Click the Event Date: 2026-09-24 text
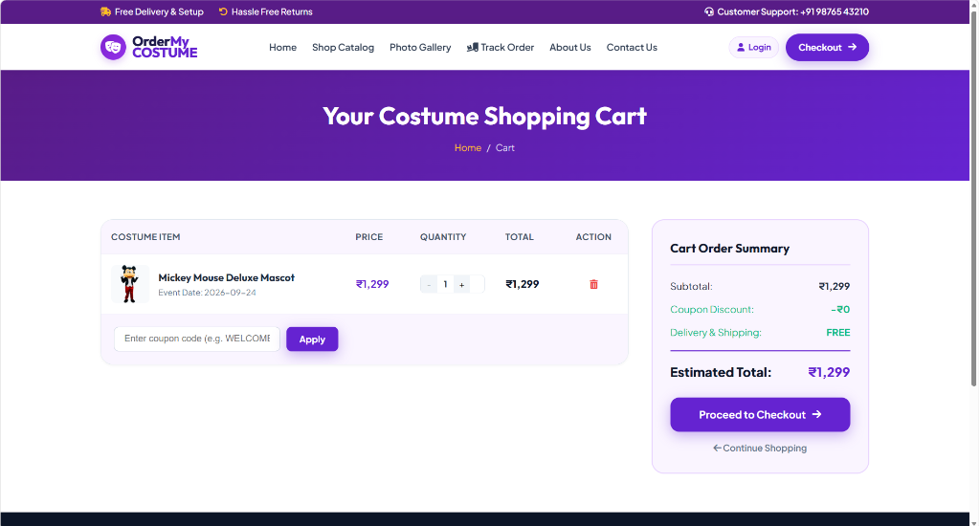Viewport: 980px width, 526px height. click(207, 293)
